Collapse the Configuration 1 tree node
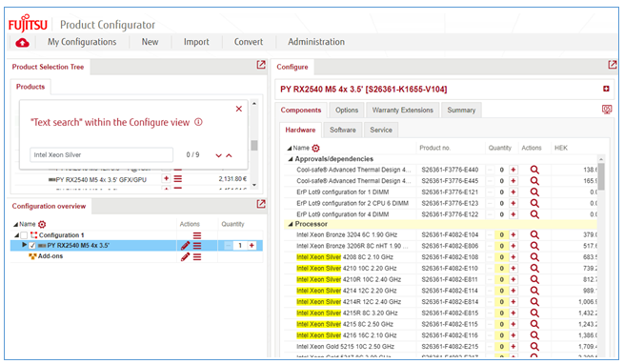 pyautogui.click(x=16, y=235)
